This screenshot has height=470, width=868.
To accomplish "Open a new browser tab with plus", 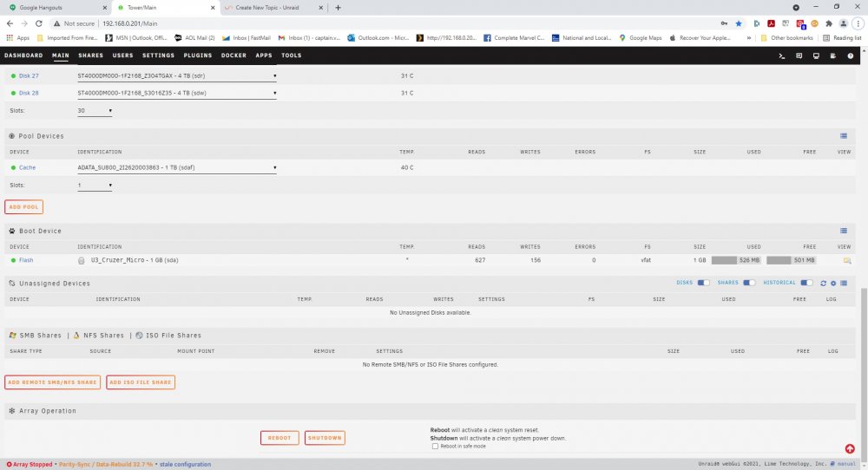I will point(339,8).
